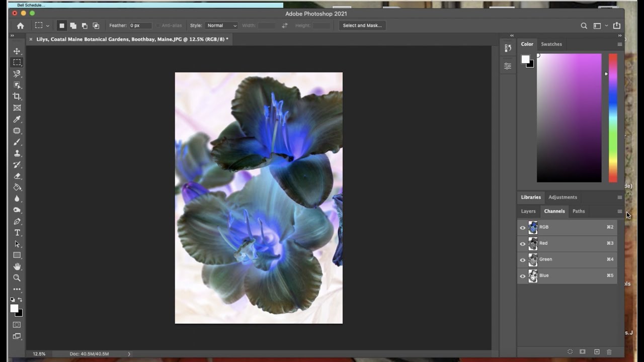Screen dimensions: 644x362
Task: Click the Search magnifier icon
Action: [x=584, y=26]
